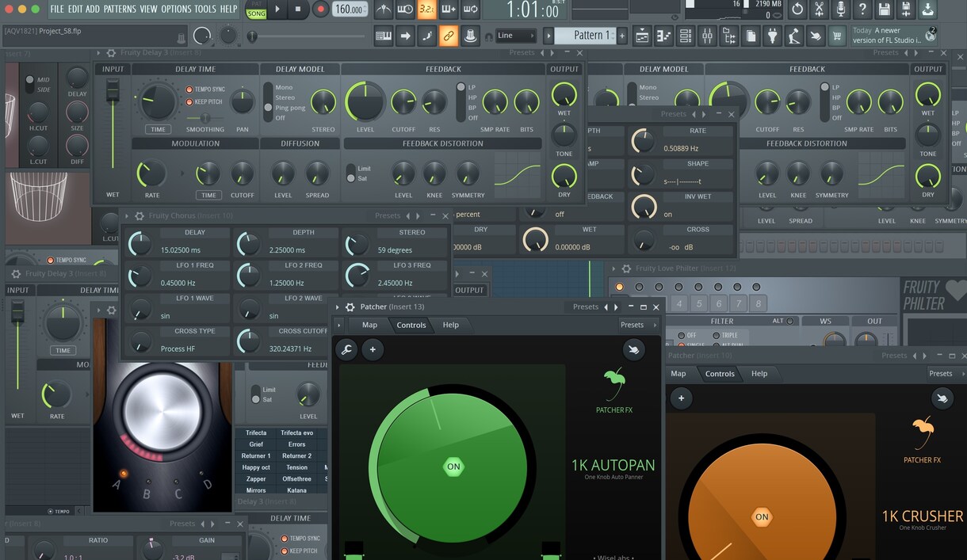Open the arrow menu left of Pattern 1
The width and height of the screenshot is (967, 560).
tap(548, 36)
